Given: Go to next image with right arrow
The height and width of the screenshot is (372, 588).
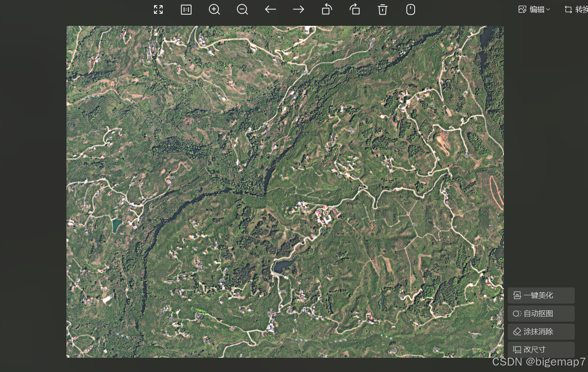Looking at the screenshot, I should click(299, 9).
